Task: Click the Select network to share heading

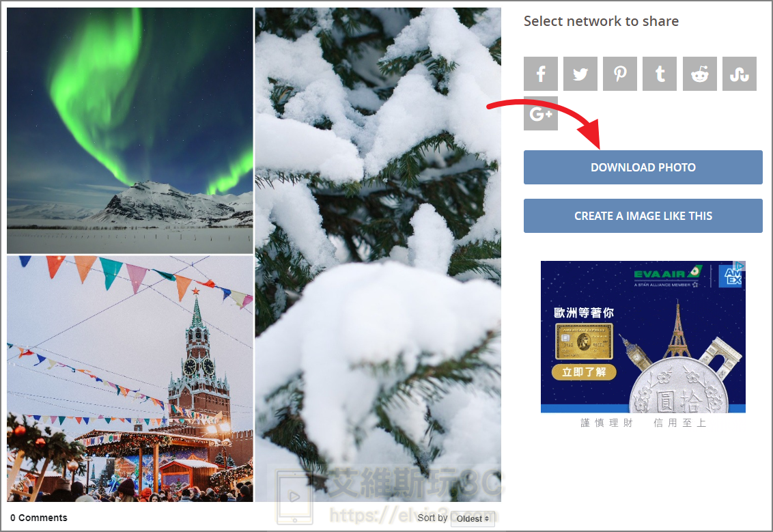Action: point(601,21)
